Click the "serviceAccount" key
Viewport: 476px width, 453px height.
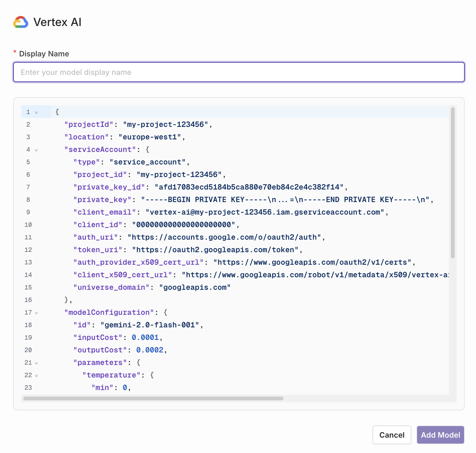pyautogui.click(x=100, y=149)
